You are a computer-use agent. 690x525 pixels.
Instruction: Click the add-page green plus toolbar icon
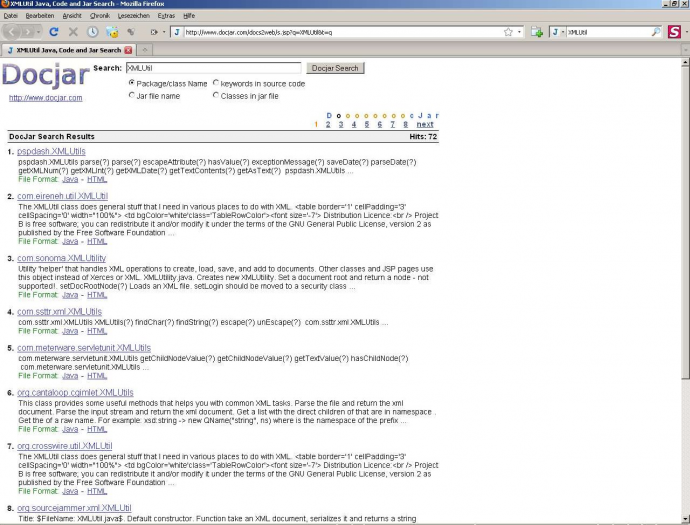tap(536, 32)
